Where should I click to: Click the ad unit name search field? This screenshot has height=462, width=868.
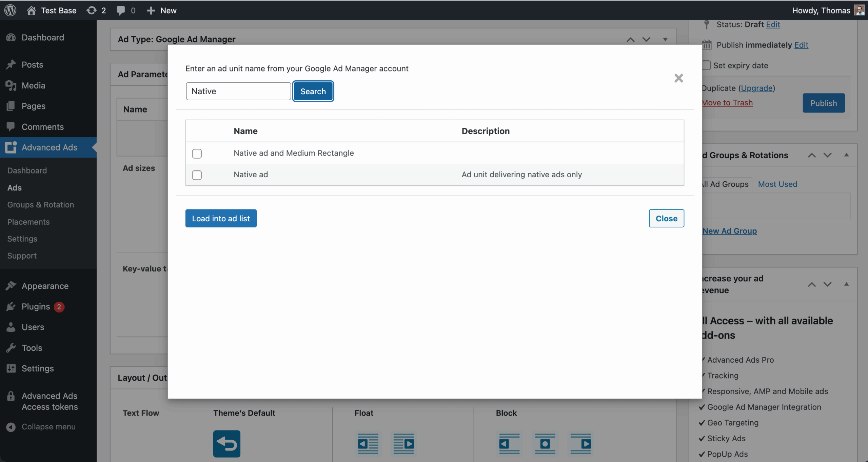tap(238, 91)
